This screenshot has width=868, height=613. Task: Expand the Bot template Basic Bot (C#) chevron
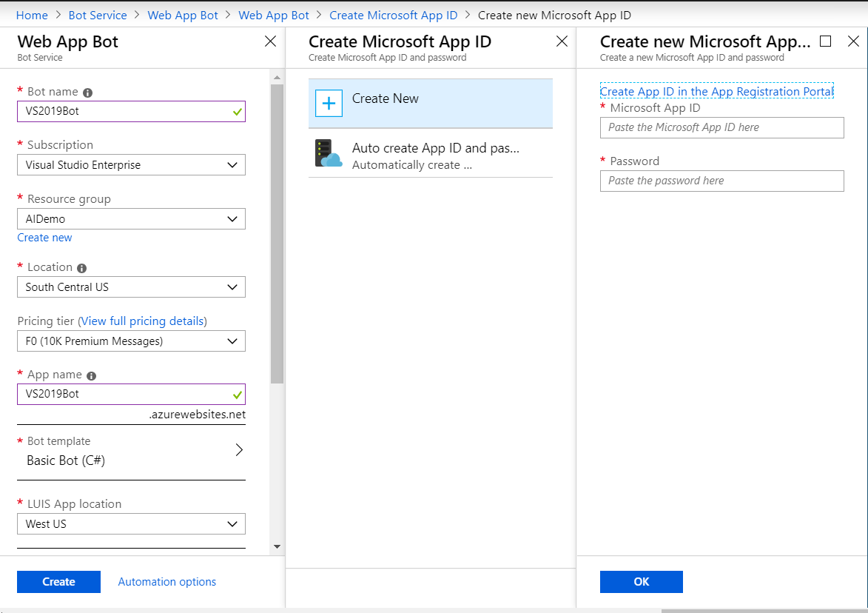pyautogui.click(x=239, y=449)
